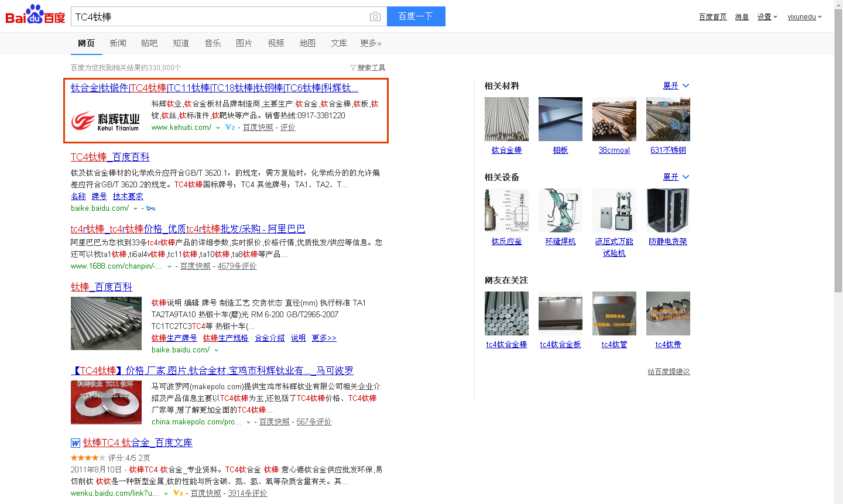
Task: Open camera image search icon
Action: pyautogui.click(x=375, y=16)
